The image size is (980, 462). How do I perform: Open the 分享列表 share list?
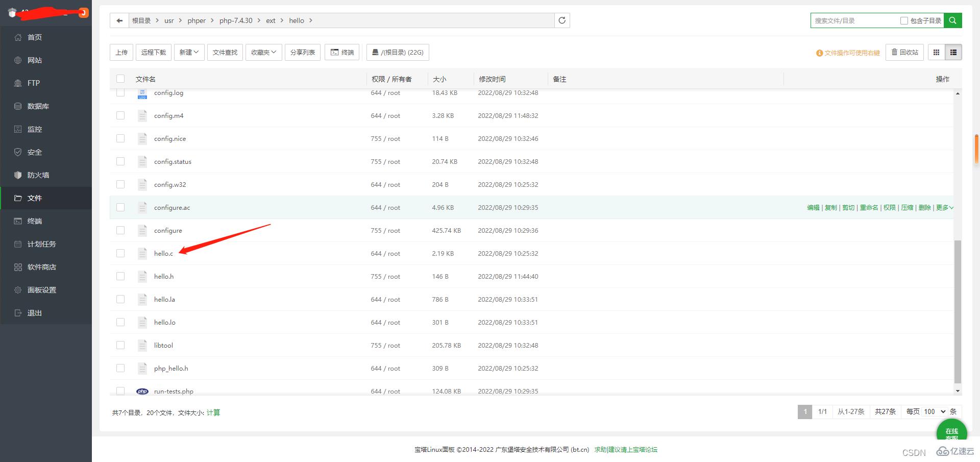(303, 52)
